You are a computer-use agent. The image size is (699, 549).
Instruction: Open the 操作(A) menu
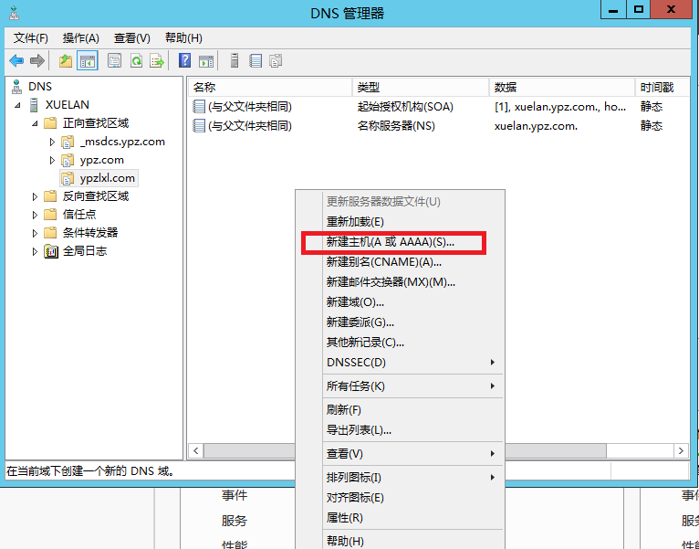(x=81, y=38)
